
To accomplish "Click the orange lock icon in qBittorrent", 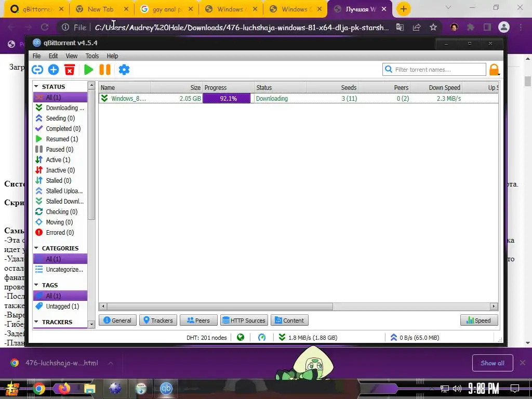I will 494,70.
